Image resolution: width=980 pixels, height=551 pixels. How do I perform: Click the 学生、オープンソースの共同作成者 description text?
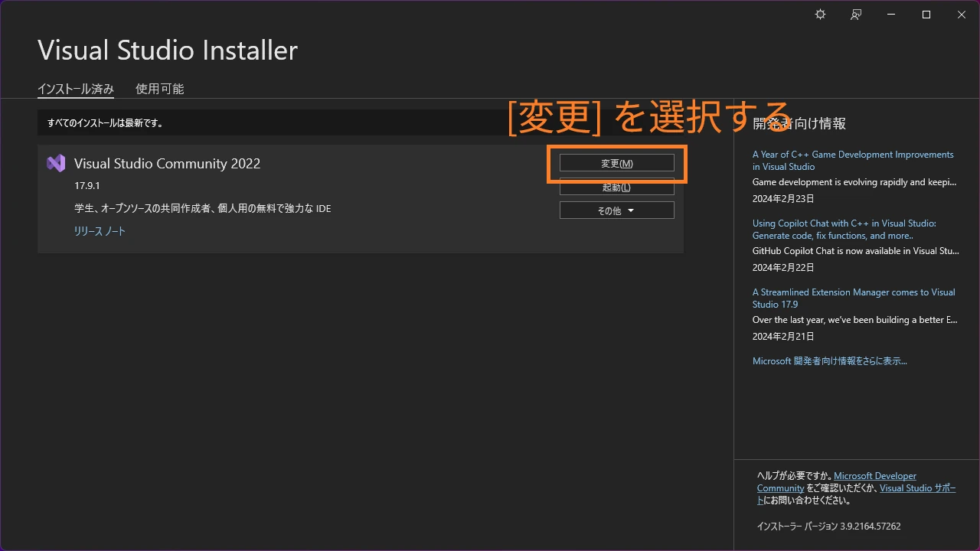(x=203, y=208)
